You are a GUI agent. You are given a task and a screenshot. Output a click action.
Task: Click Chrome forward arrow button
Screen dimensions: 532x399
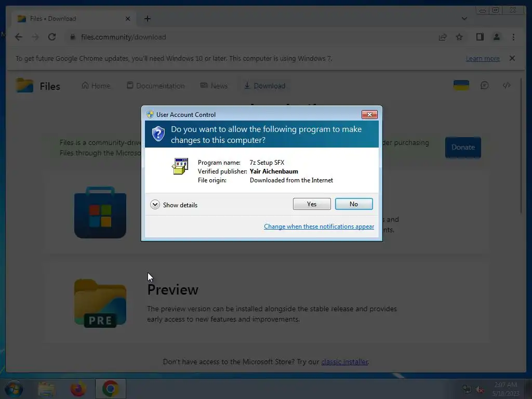click(35, 37)
